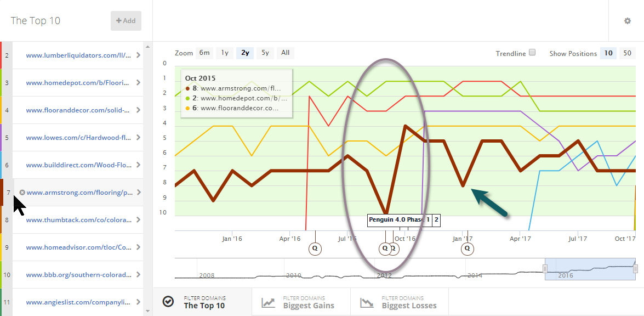The height and width of the screenshot is (316, 644).
Task: Click the Jul '17 label on the date axis
Action: click(x=578, y=238)
